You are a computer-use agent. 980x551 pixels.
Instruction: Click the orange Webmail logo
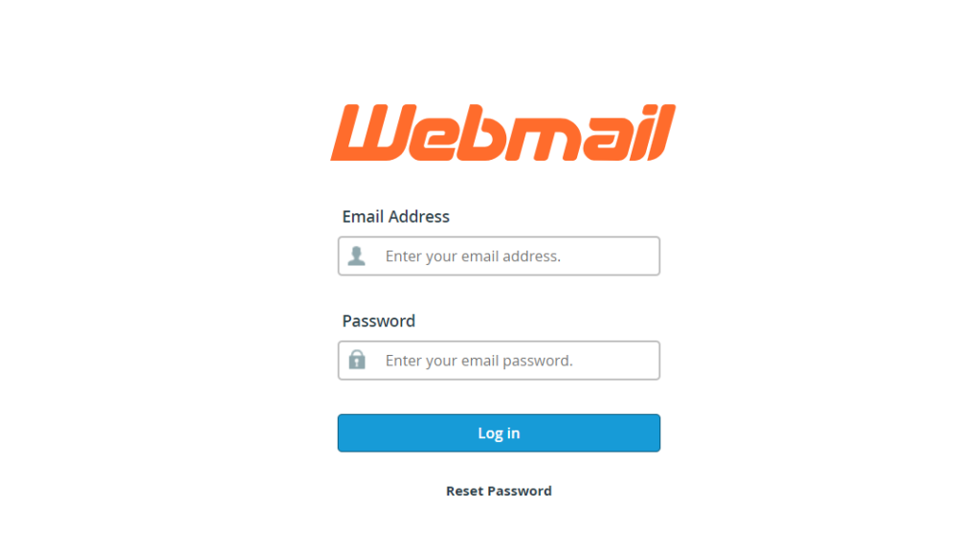tap(503, 132)
